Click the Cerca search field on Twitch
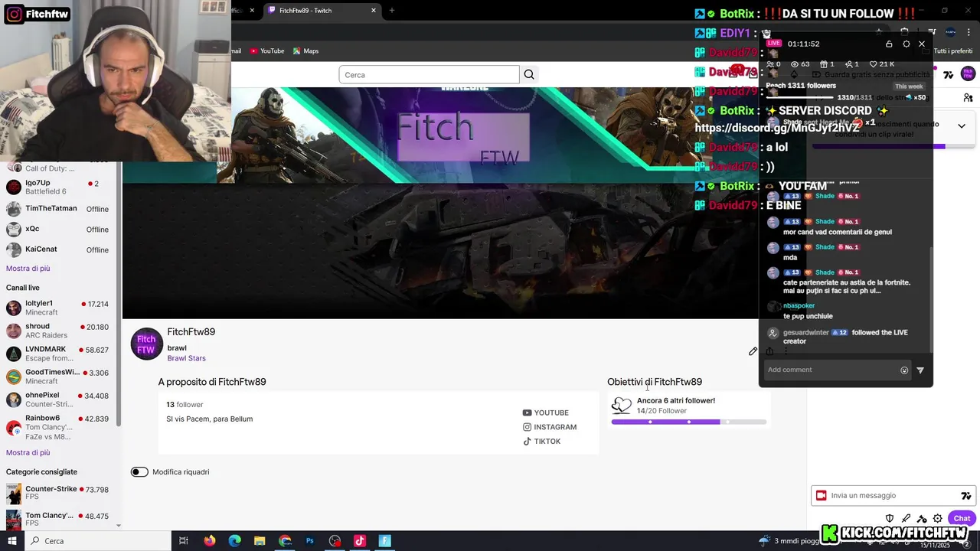Screen dimensions: 980x551 coord(429,74)
